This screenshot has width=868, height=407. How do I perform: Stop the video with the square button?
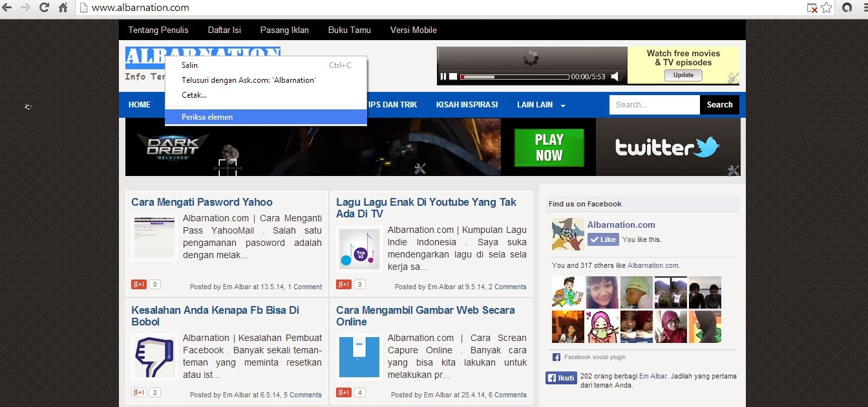click(x=453, y=76)
